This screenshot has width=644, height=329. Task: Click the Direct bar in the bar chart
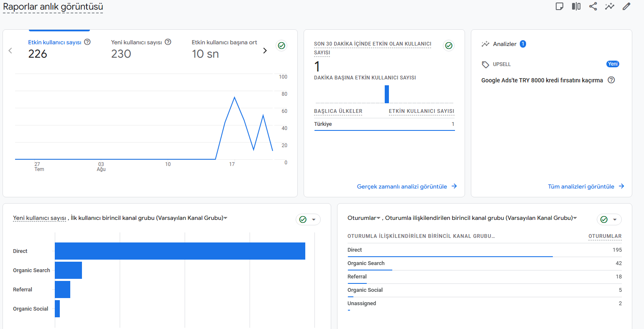[180, 251]
